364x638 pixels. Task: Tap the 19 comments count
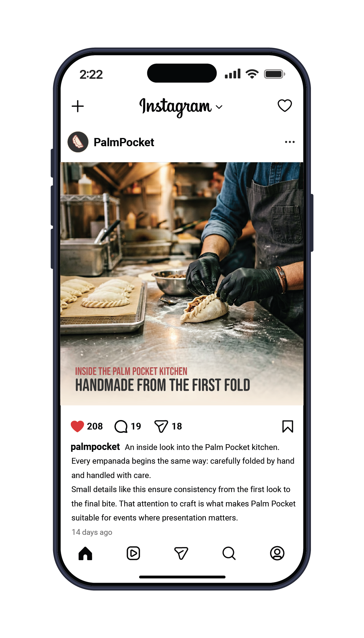click(x=136, y=426)
